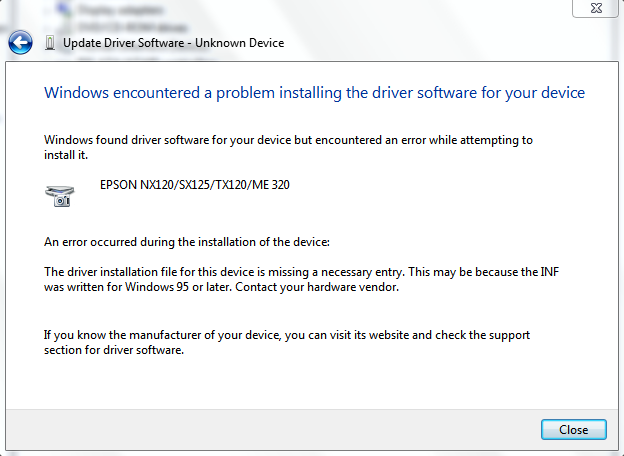Select the EPSON NX120/SX125/TX120/ME 320 device name
Image resolution: width=624 pixels, height=456 pixels.
click(195, 185)
